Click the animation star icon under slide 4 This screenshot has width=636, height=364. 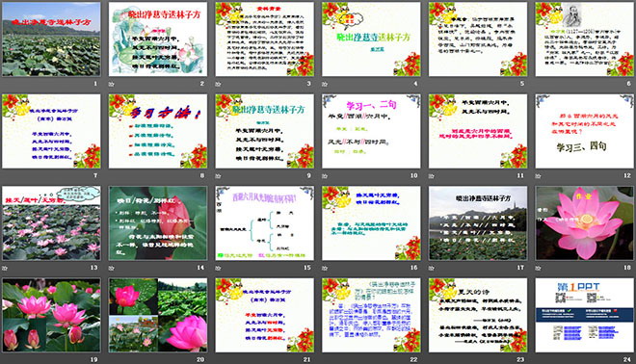325,84
